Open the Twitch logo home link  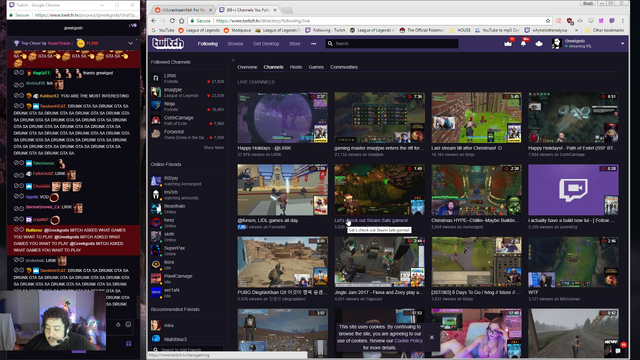tap(168, 43)
